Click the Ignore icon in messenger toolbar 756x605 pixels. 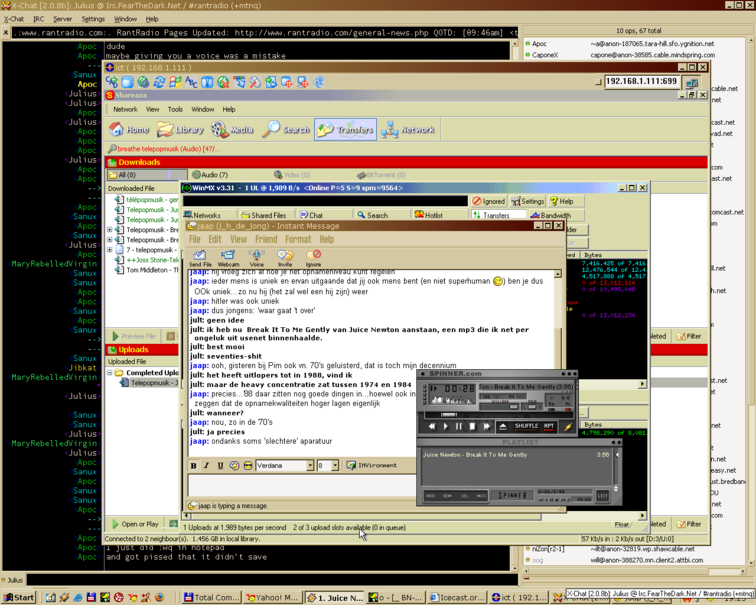315,258
